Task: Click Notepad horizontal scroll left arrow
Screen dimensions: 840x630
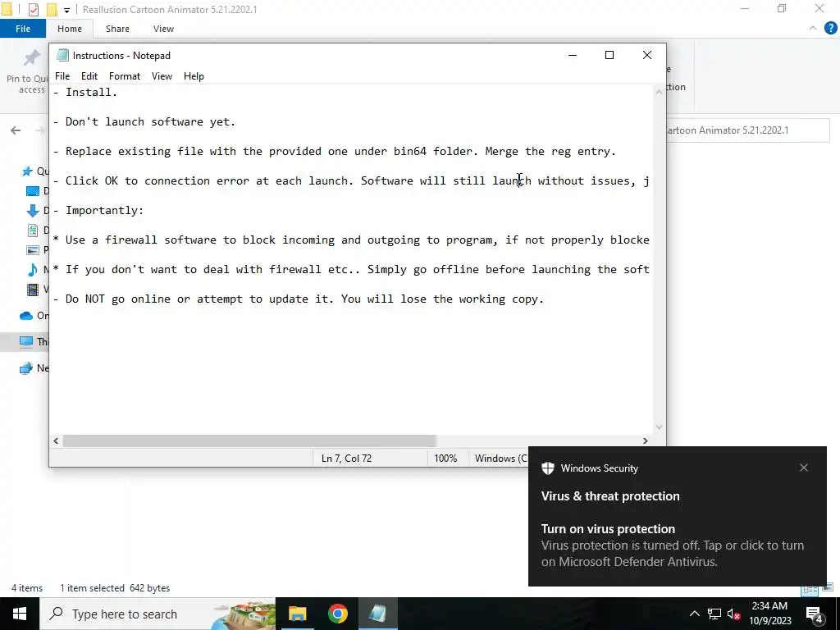Action: 56,441
